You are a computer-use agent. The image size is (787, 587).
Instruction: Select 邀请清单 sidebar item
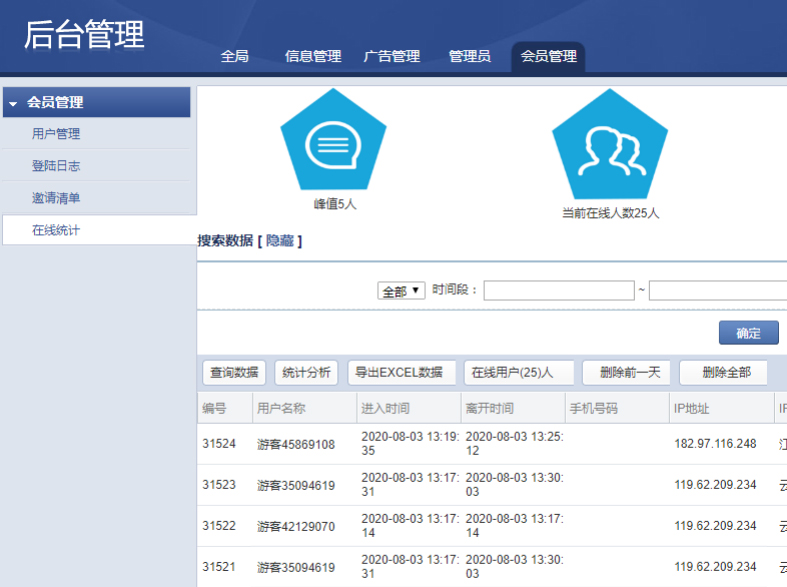(x=56, y=198)
